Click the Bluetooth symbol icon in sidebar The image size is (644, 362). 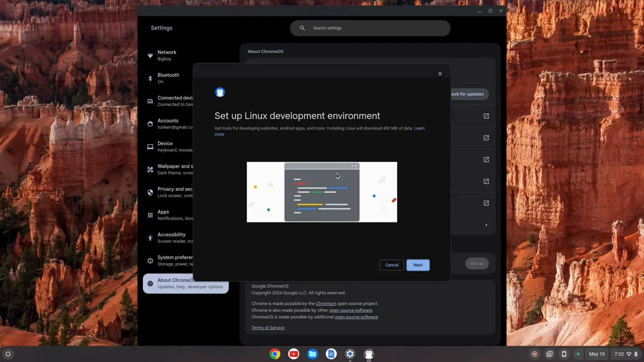(x=150, y=78)
